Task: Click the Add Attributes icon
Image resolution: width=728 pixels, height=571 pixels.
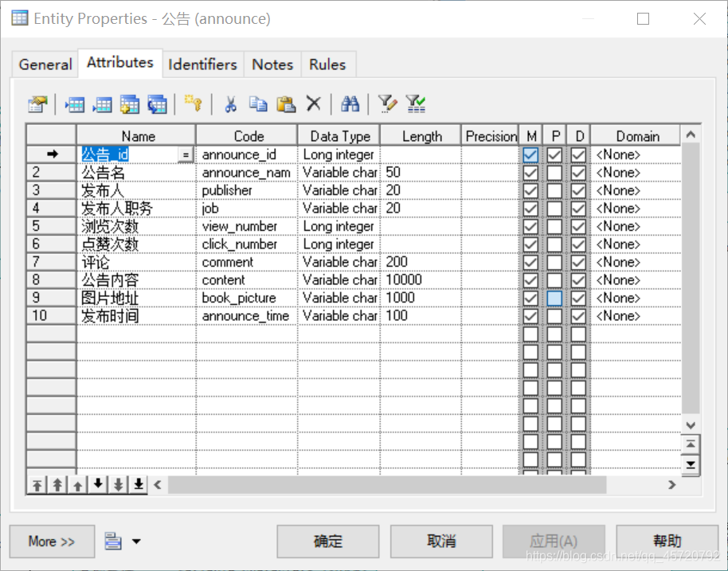Action: [130, 104]
